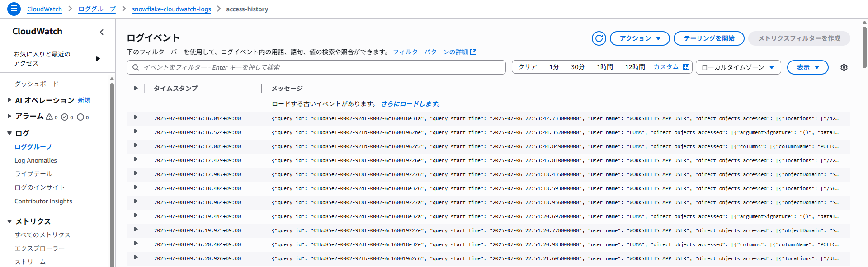Expand log event at 09:56:17.987

(136, 173)
